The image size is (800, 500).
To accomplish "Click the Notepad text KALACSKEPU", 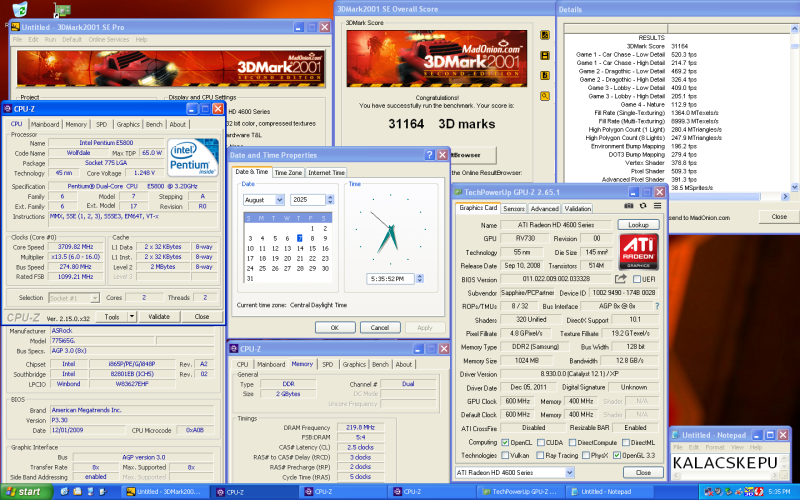I will tap(725, 463).
